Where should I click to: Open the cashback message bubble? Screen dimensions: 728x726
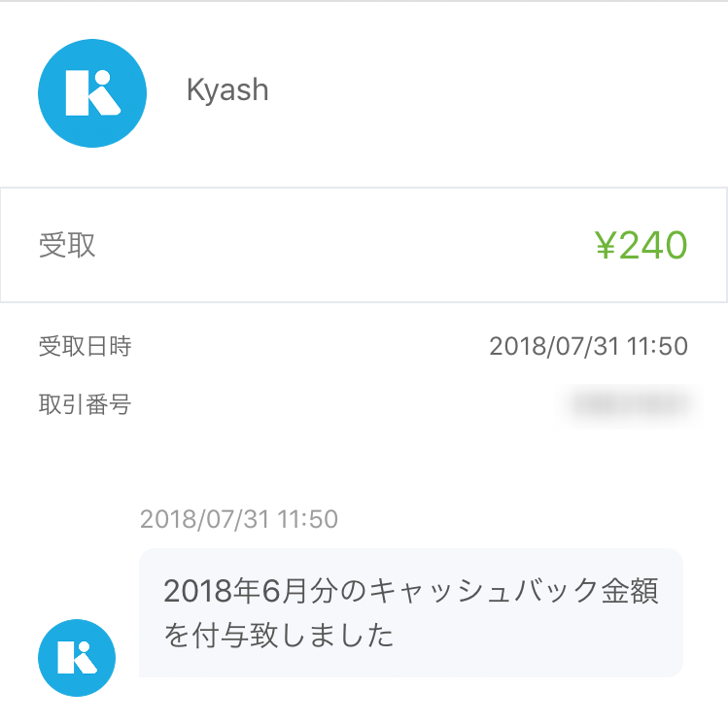tap(411, 612)
